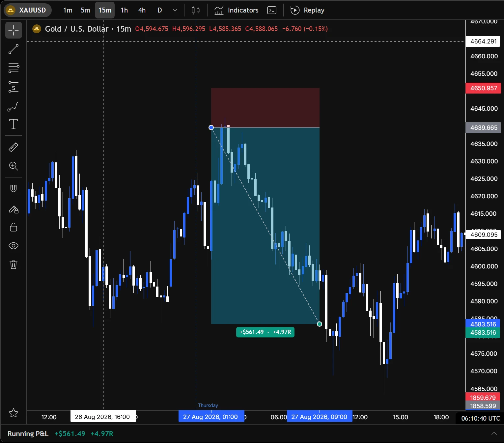
Task: Toggle stay-in-drawing-mode pencil lock
Action: (14, 209)
